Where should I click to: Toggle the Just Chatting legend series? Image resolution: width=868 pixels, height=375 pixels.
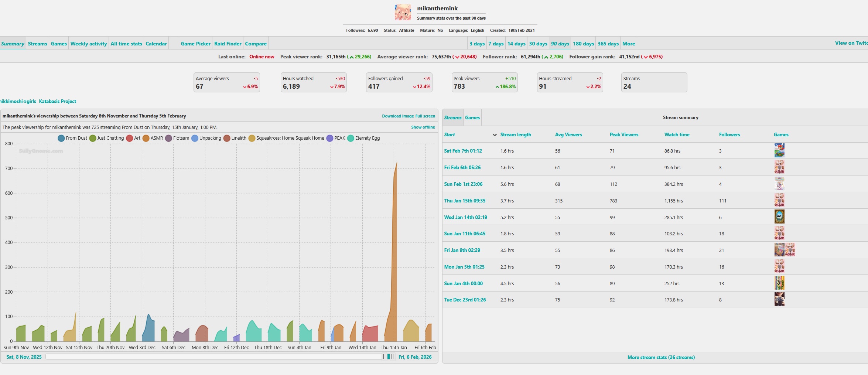tap(106, 138)
